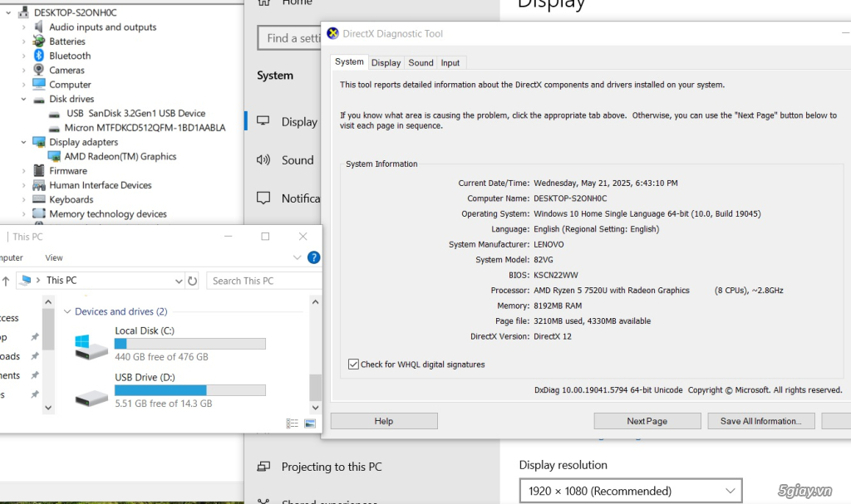The width and height of the screenshot is (851, 504).
Task: Click the "440 GB free of 476 GB" text
Action: click(161, 357)
